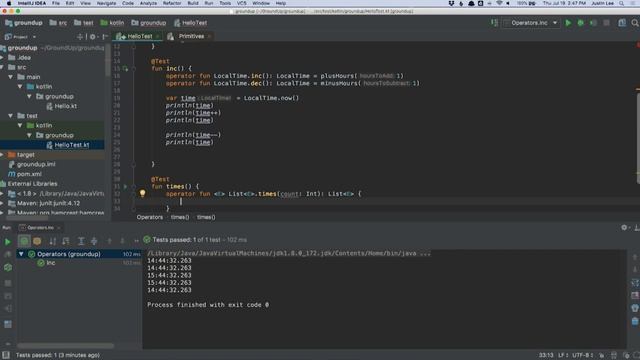This screenshot has width=640, height=360.
Task: Click tool windows icon in status bar corner
Action: point(6,355)
